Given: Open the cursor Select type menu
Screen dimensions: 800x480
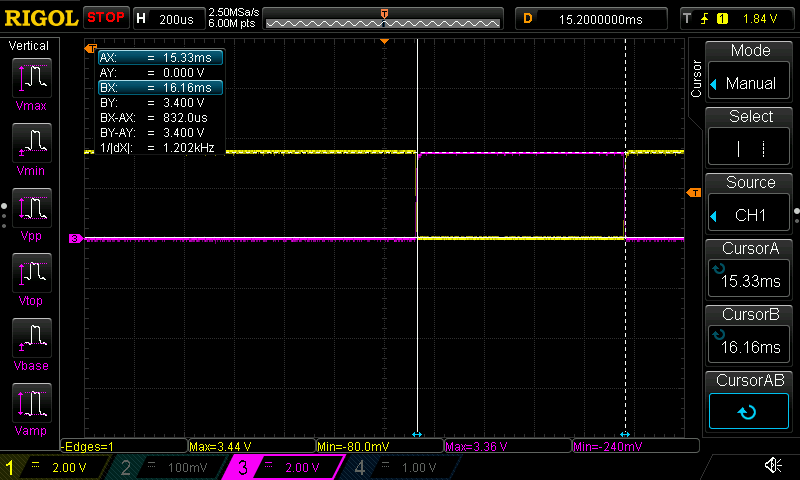Looking at the screenshot, I should click(x=750, y=137).
